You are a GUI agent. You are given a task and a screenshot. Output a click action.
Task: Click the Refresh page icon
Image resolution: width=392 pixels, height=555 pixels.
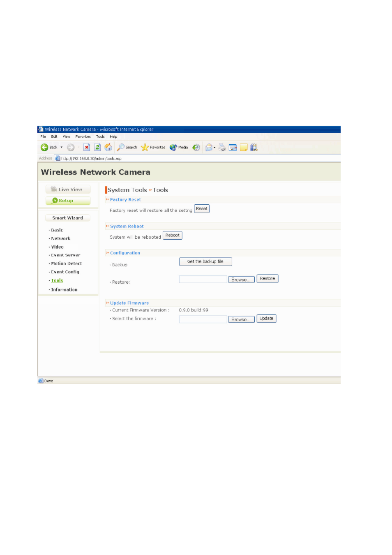(97, 147)
